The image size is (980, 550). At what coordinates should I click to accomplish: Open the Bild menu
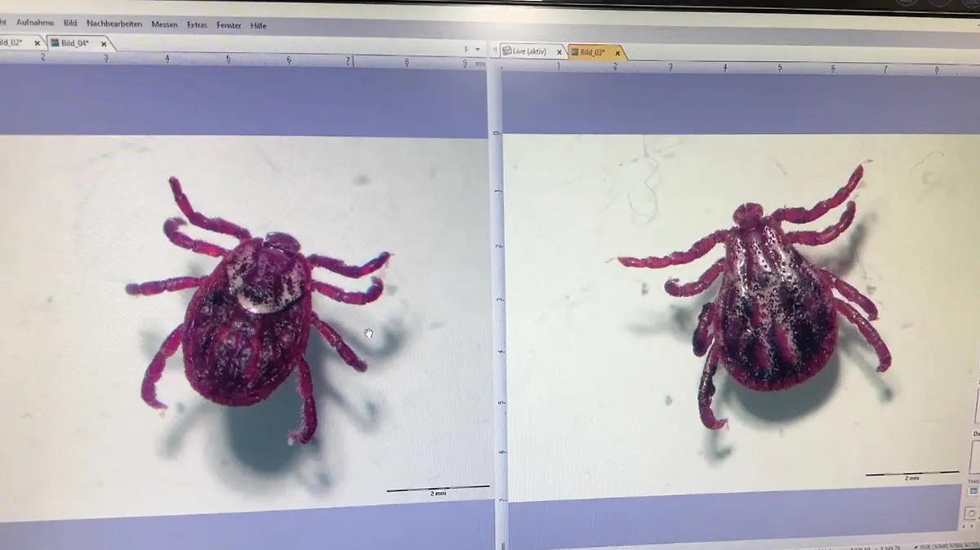tap(70, 24)
